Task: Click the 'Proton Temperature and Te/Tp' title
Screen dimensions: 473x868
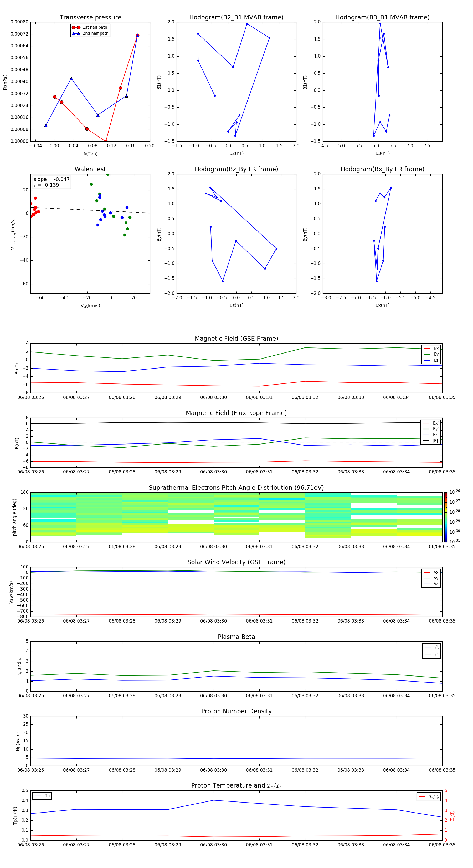Action: click(x=236, y=786)
